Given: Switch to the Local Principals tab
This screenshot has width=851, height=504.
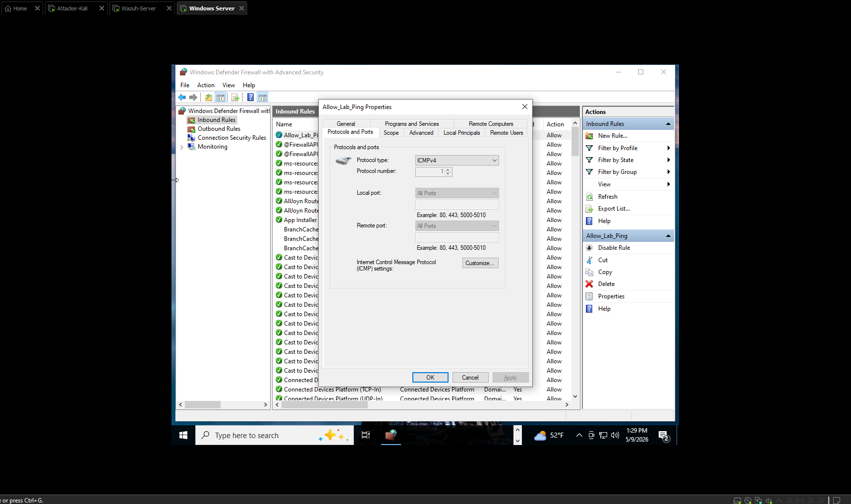Looking at the screenshot, I should click(461, 133).
